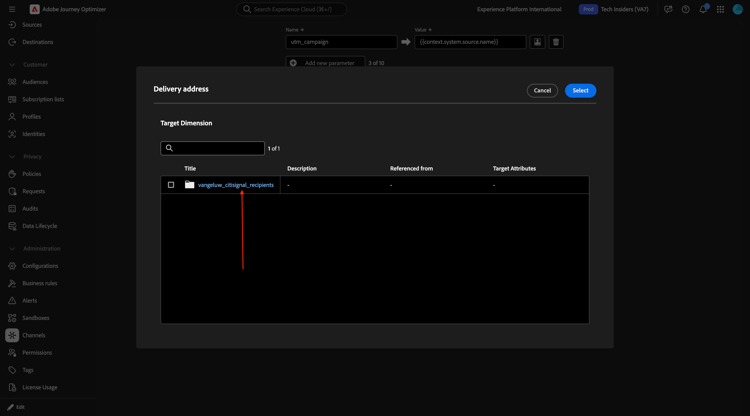Cancel the Delivery address dialog
The height and width of the screenshot is (416, 750).
coord(542,90)
